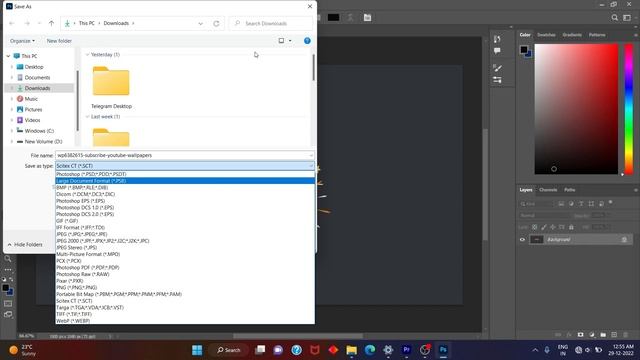The width and height of the screenshot is (640, 360).
Task: Choose Multi-Picture Format (*.MPO)
Action: 185,254
